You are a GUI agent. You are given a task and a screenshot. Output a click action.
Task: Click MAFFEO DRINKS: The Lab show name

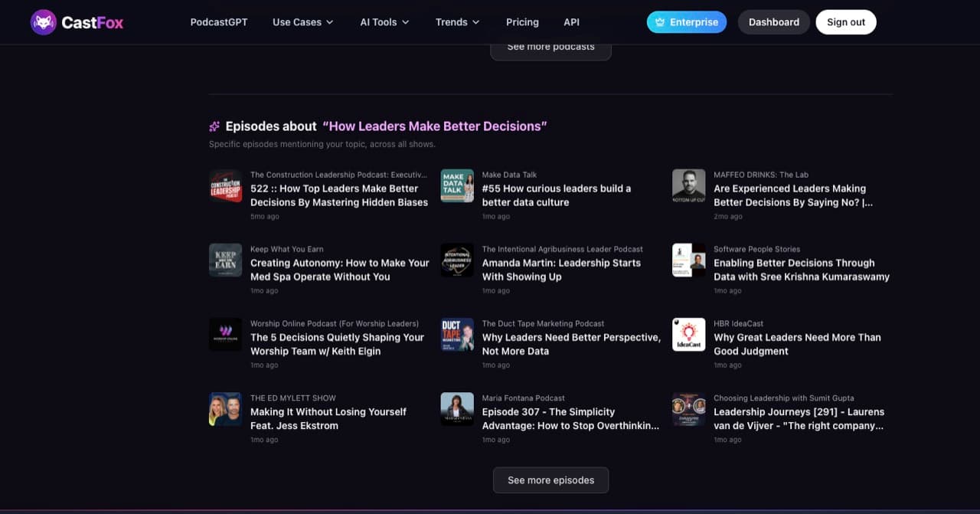(x=761, y=175)
